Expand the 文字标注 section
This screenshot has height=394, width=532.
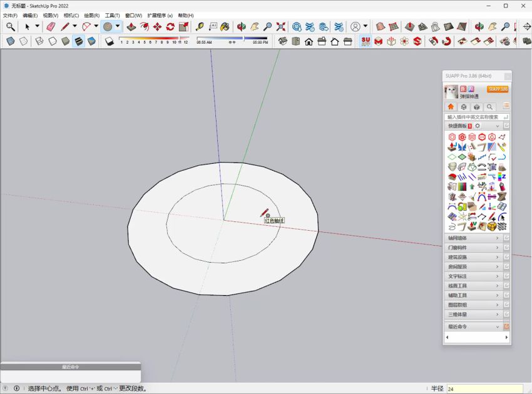[473, 276]
